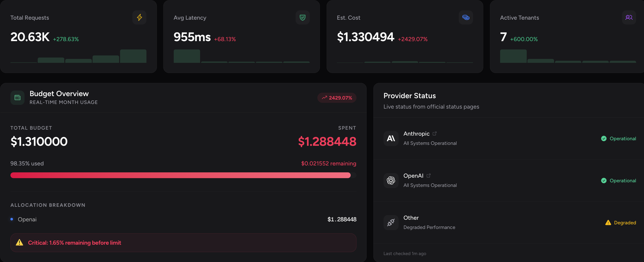Screen dimensions: 644x262
Task: Click the shield check Avg Latency icon
Action: coord(303,18)
